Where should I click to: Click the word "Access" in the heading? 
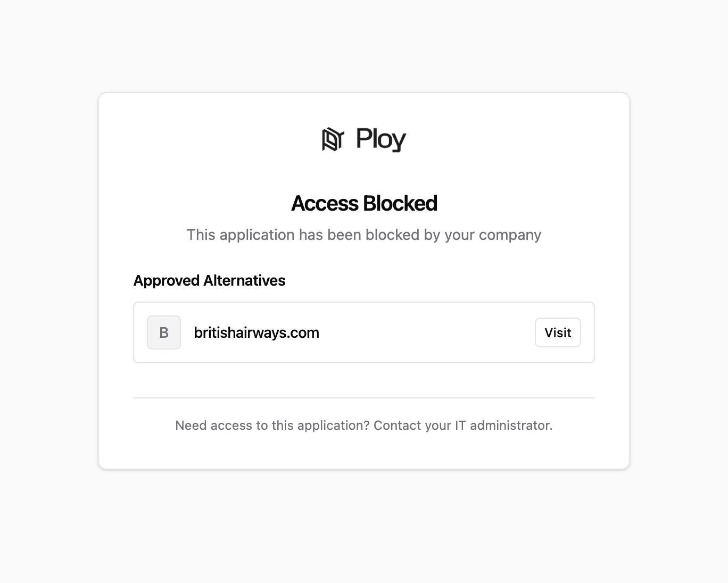(325, 204)
